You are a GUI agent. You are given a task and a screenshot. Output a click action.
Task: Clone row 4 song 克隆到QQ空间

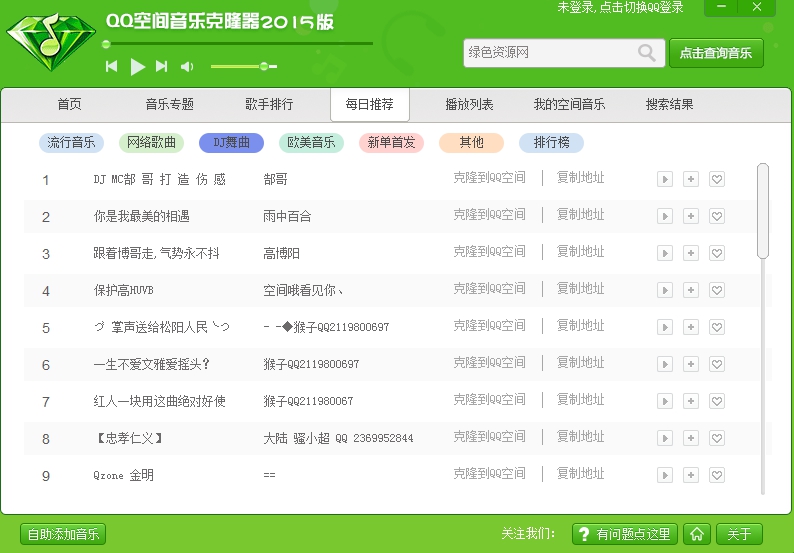point(489,289)
